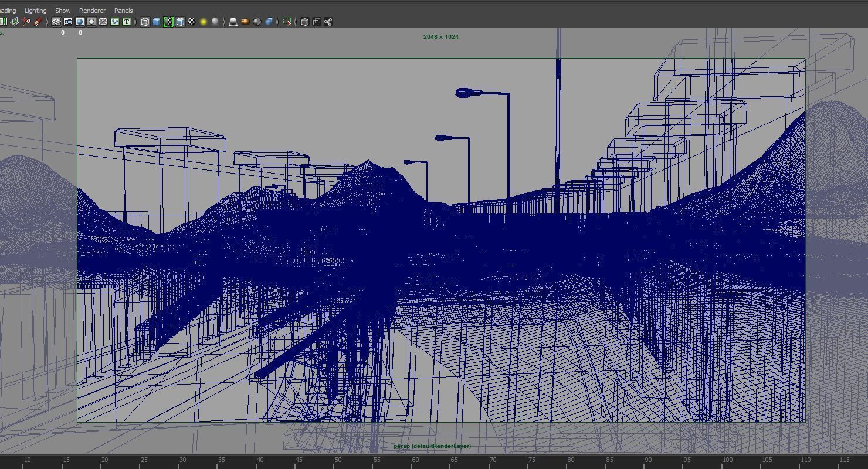This screenshot has width=868, height=469.
Task: Click X-ray active components icon
Action: point(317,22)
